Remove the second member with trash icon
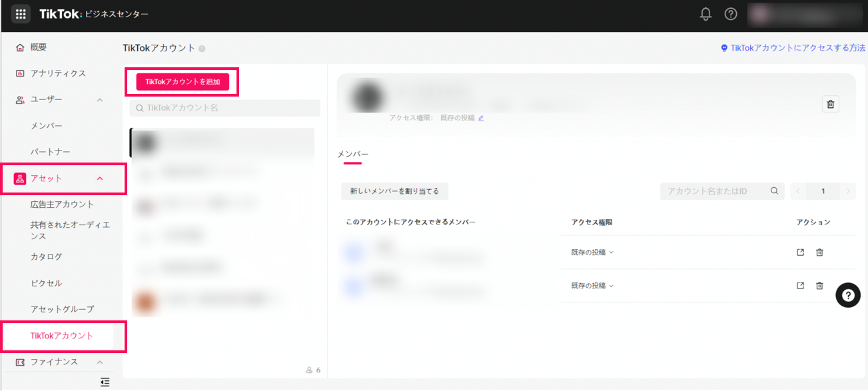 pos(819,286)
